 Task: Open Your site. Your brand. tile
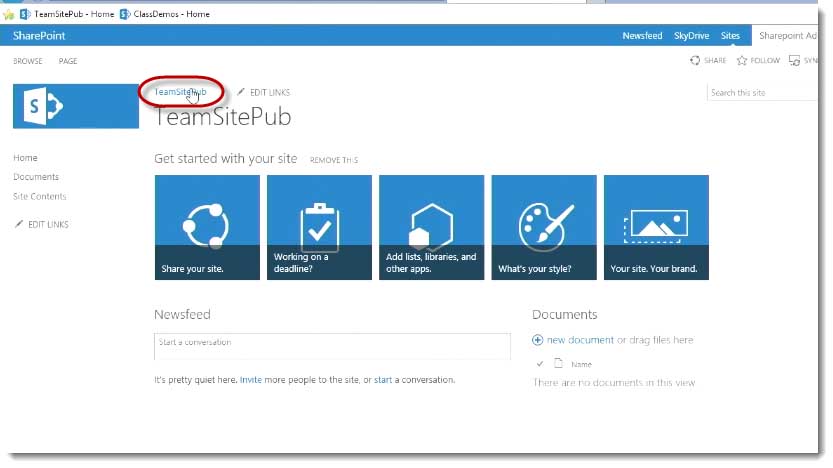(656, 227)
